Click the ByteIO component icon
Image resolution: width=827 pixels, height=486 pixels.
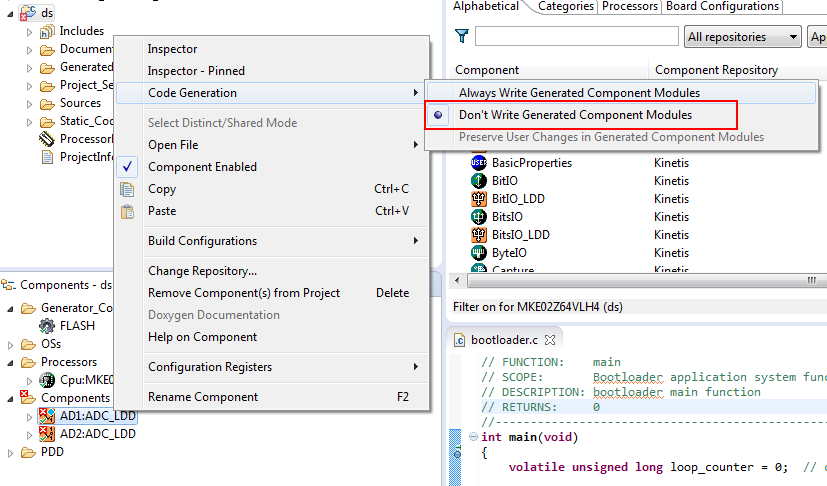[479, 253]
